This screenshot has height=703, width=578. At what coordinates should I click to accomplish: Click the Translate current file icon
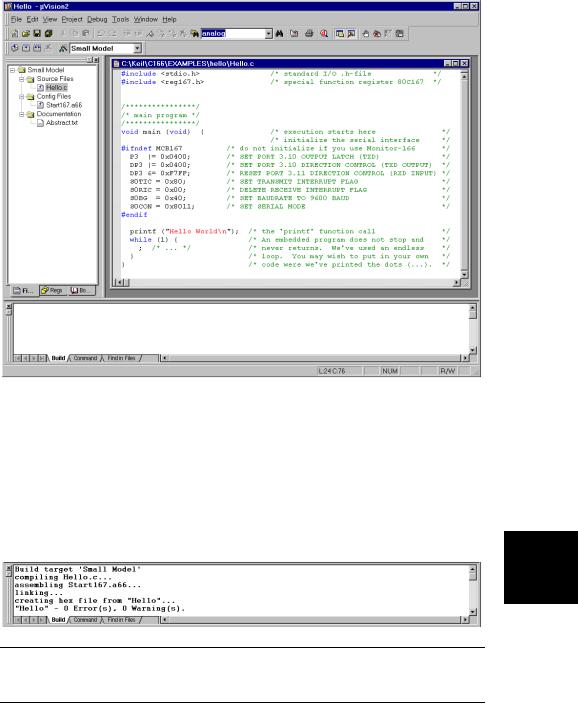tap(15, 48)
